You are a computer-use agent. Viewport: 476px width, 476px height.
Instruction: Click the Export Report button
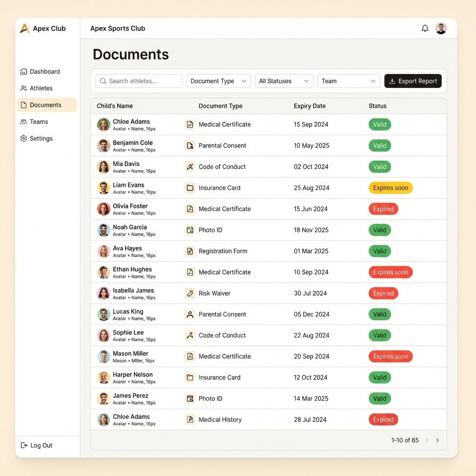413,81
